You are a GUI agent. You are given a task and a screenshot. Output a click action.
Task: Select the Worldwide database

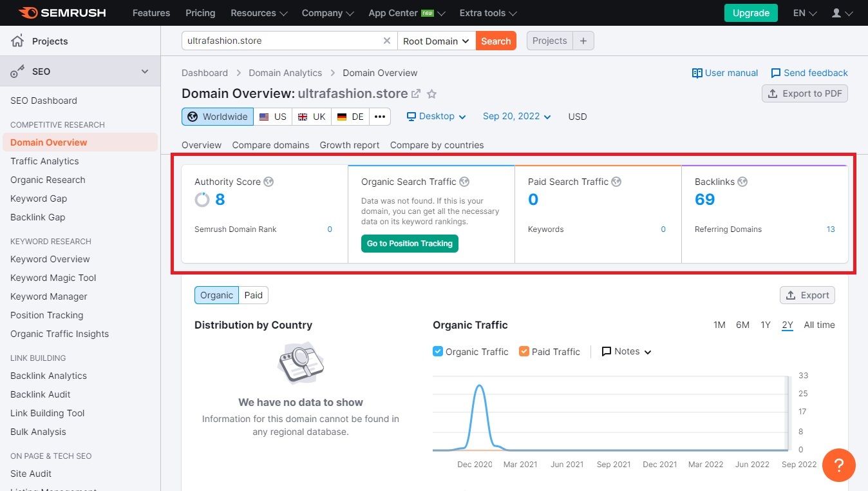tap(218, 117)
